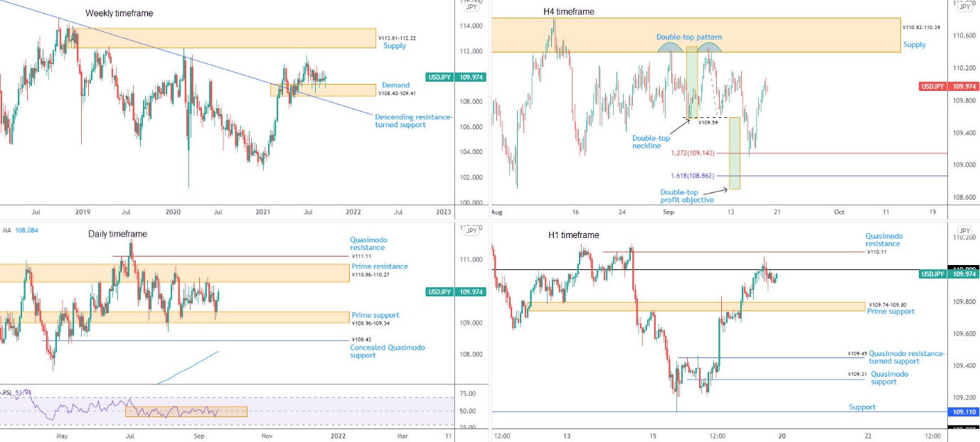Screen dimensions: 980x442
Task: Click 'Descending resistance-turned support' trendline label
Action: [413, 121]
